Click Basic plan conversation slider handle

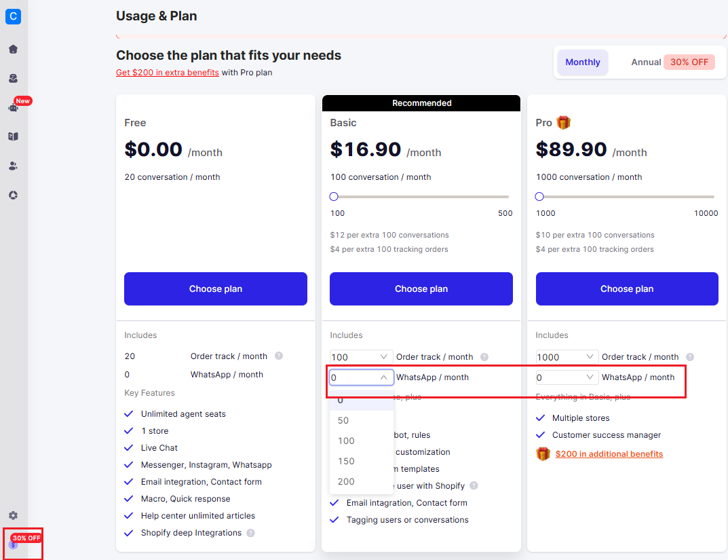(333, 196)
